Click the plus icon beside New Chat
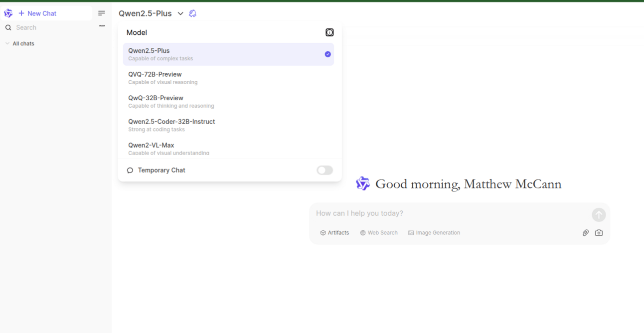 pos(21,13)
